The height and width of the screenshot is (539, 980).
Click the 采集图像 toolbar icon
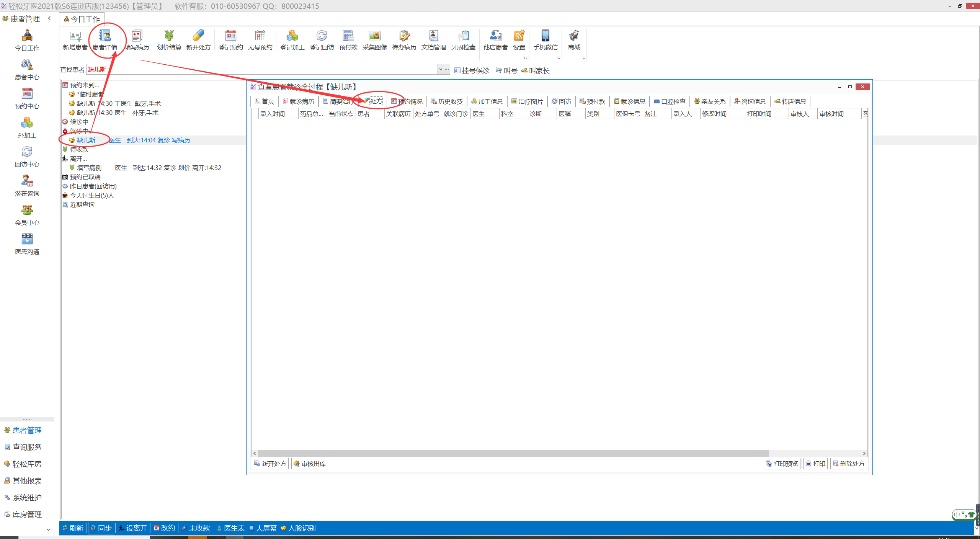(374, 40)
